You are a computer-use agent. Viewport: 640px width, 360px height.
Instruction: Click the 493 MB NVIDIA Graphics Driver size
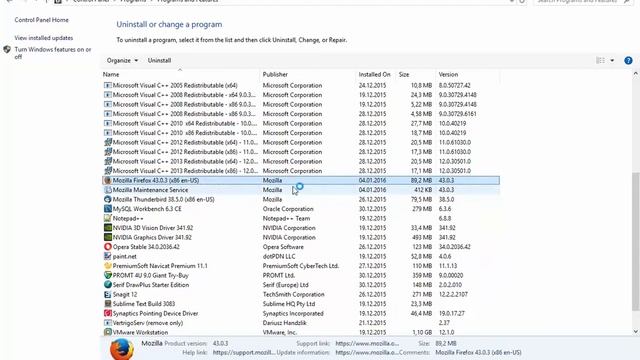422,237
